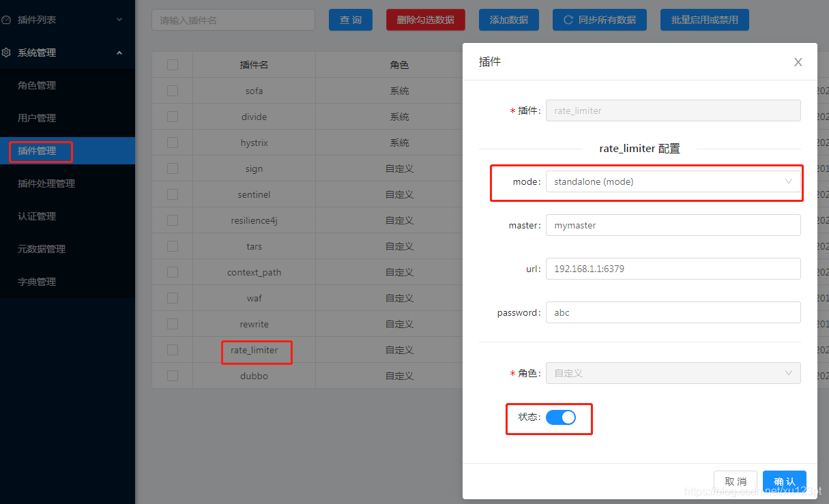
Task: Click the 确认 button in dialog
Action: click(785, 481)
